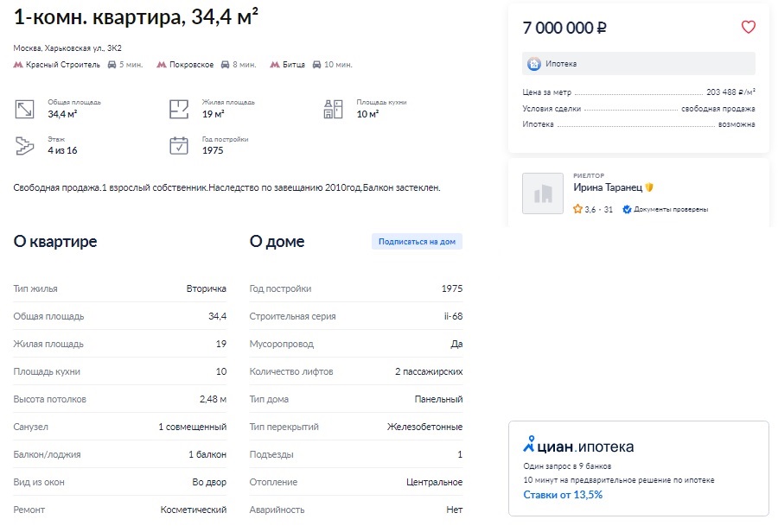Image resolution: width=778 pixels, height=532 pixels.
Task: Click the floor stairs icon
Action: pyautogui.click(x=24, y=146)
